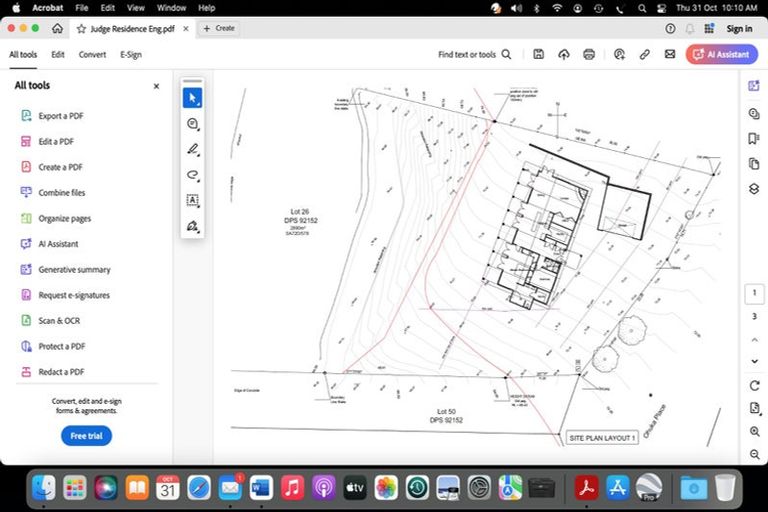Screen dimensions: 768x512
Task: Copy share link with the link icon
Action: 645,54
